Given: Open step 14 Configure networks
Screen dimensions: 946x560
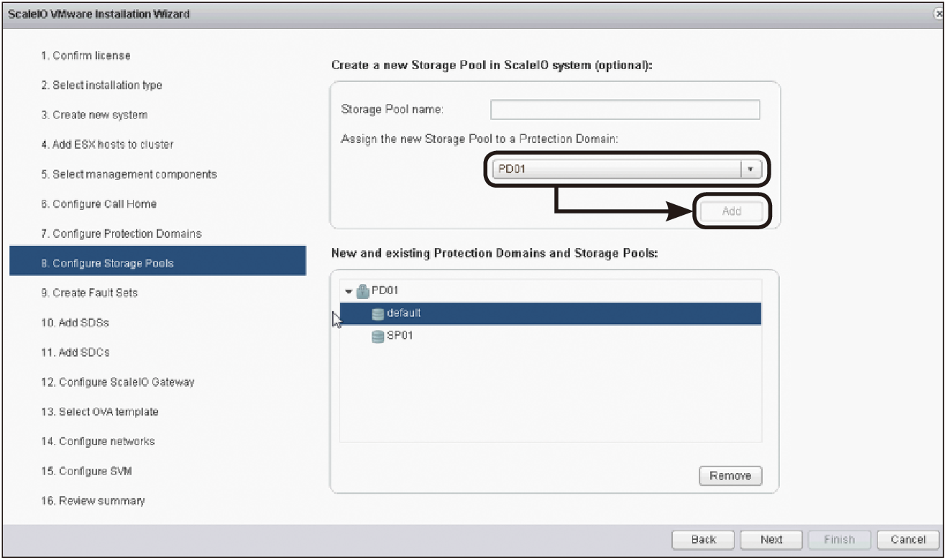Looking at the screenshot, I should pyautogui.click(x=97, y=441).
